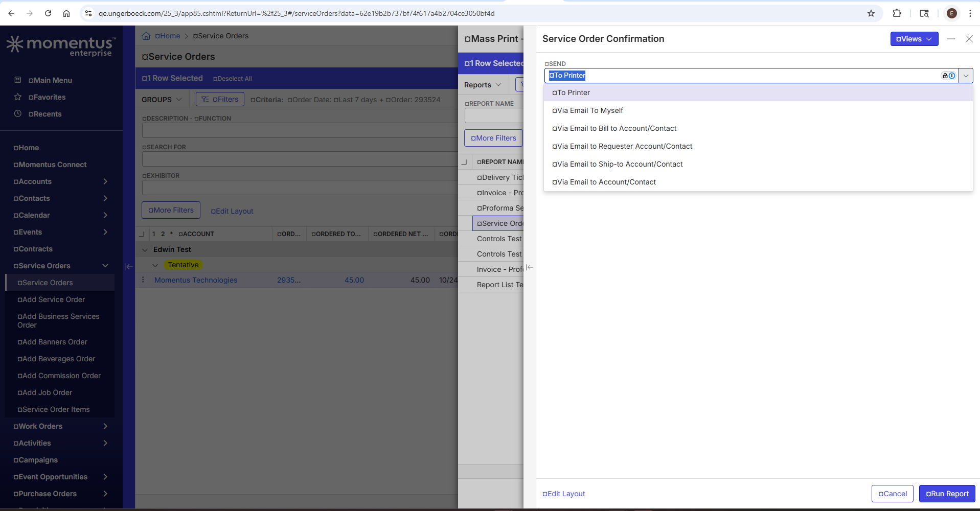Click More Filters in Mass Print panel

click(x=493, y=138)
